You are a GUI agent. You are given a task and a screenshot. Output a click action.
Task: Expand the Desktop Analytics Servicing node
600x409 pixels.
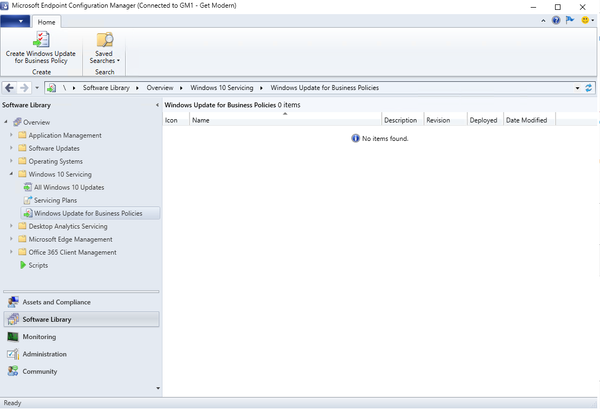(x=11, y=226)
